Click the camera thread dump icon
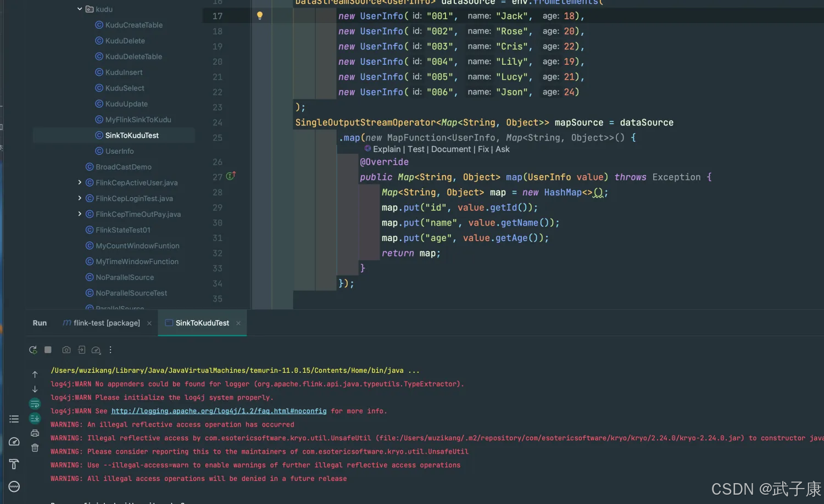 pyautogui.click(x=66, y=350)
